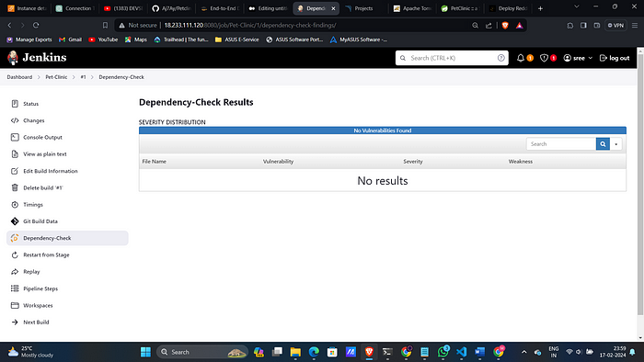Sort by File Name column
The height and width of the screenshot is (362, 644).
[x=154, y=162]
